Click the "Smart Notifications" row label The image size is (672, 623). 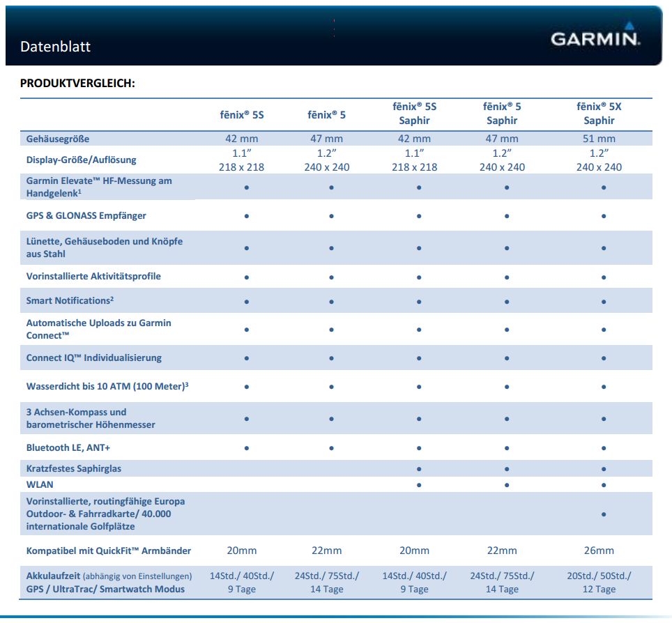[70, 300]
